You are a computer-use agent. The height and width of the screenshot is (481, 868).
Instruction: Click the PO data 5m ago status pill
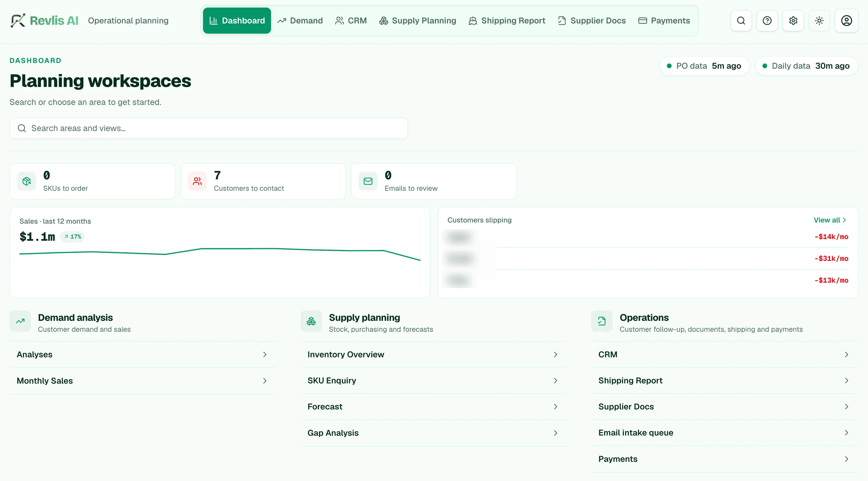coord(704,66)
